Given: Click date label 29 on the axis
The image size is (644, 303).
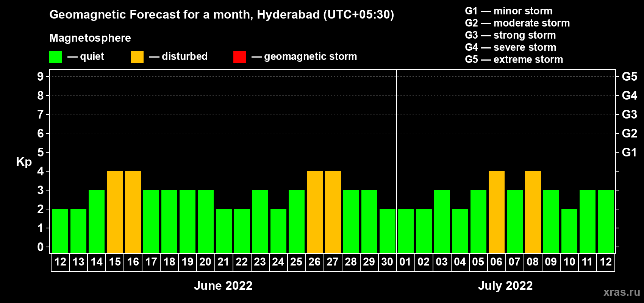Looking at the screenshot, I should click(369, 262).
